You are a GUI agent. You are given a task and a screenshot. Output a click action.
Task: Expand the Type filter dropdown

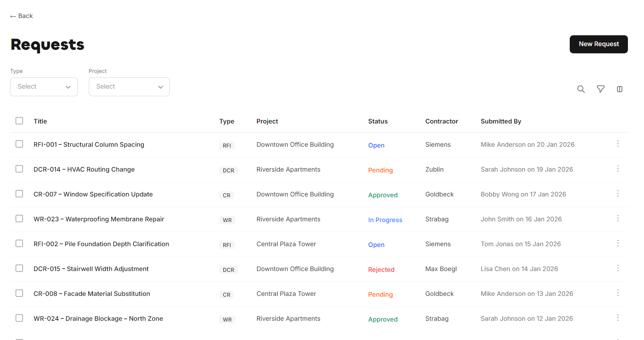coord(44,87)
